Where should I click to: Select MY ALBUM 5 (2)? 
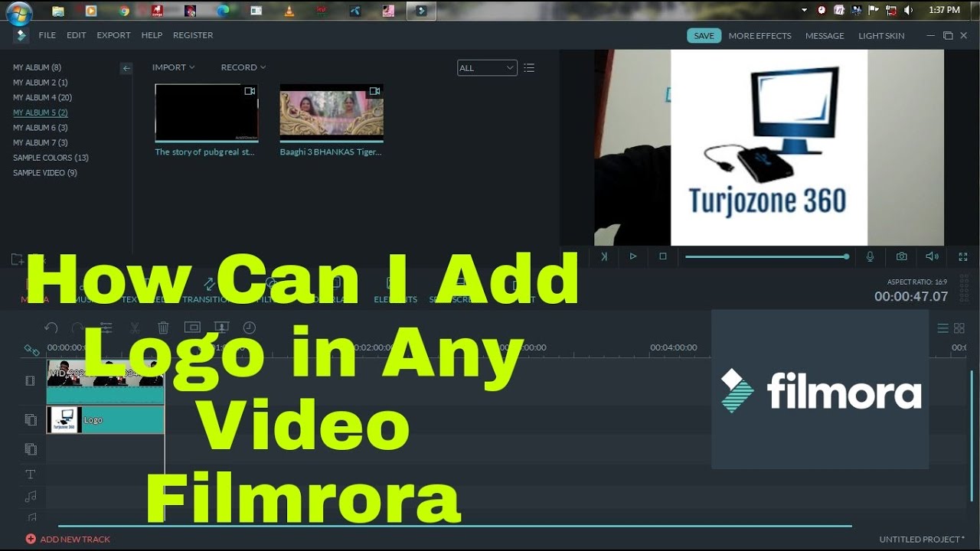40,112
